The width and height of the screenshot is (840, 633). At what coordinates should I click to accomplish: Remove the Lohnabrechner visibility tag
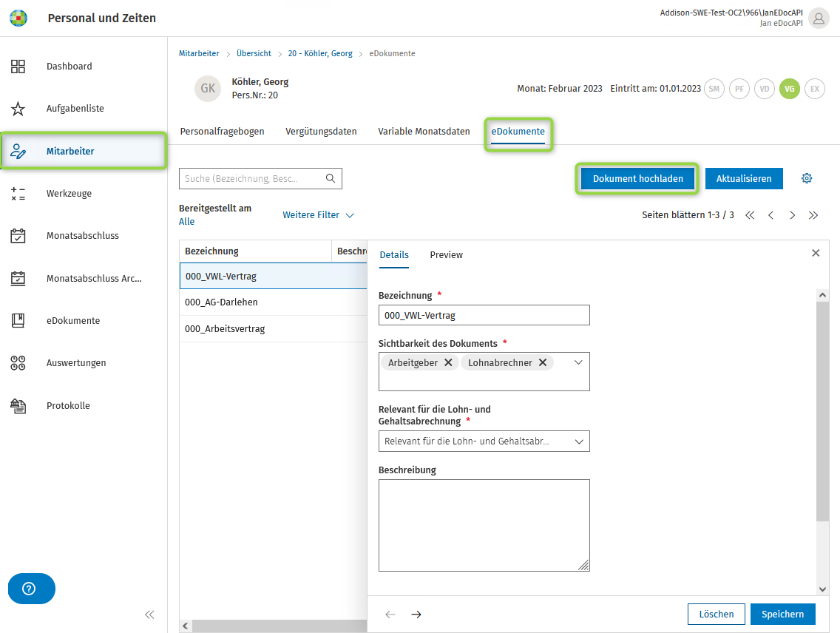pos(543,362)
